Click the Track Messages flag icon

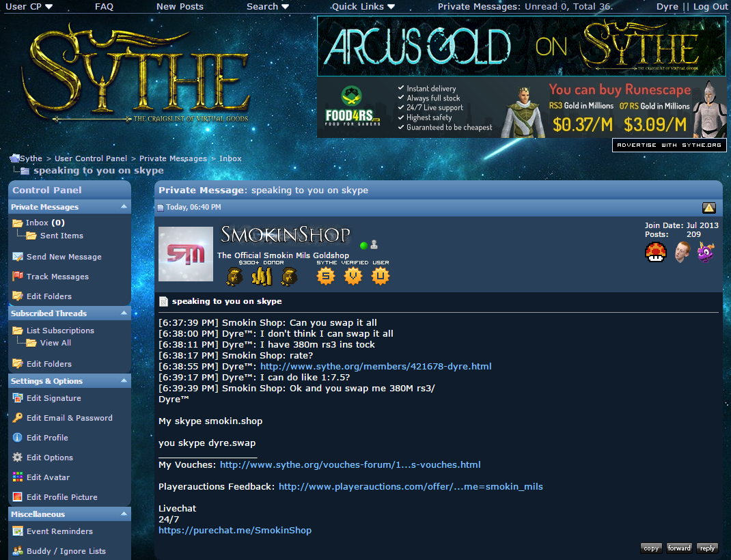pos(18,277)
